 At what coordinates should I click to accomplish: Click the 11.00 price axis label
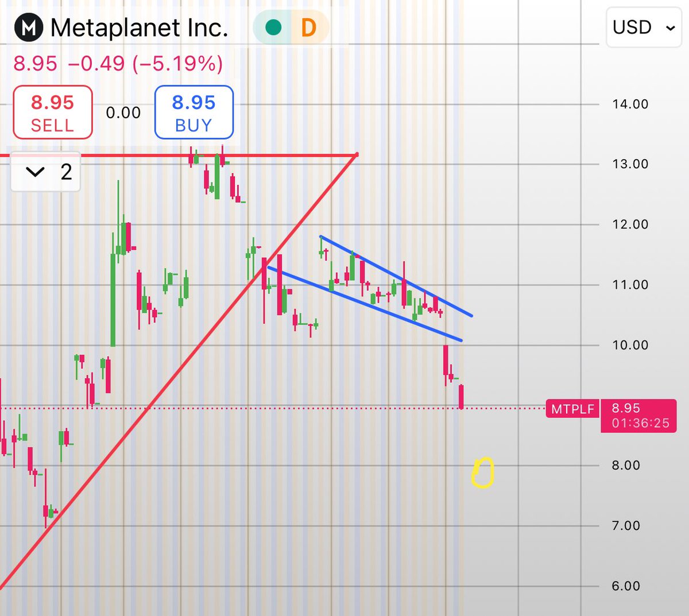pos(630,285)
